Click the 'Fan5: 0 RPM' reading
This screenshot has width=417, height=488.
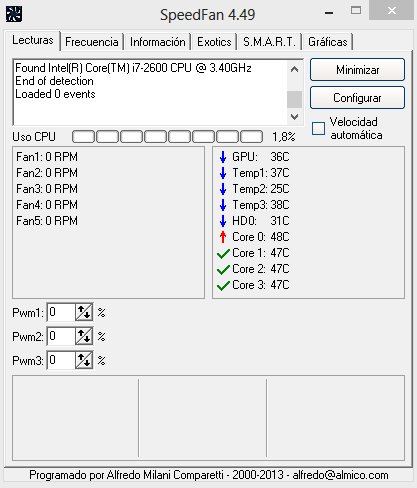tap(47, 221)
